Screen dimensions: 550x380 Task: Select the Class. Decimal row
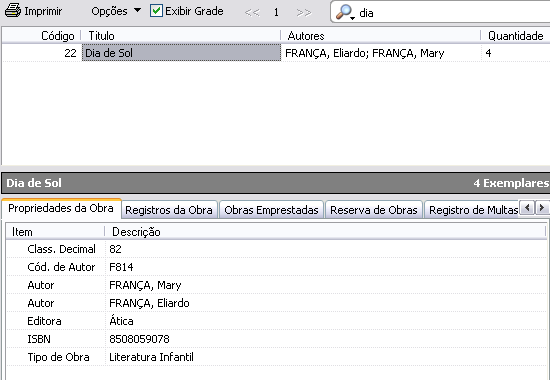coord(276,249)
